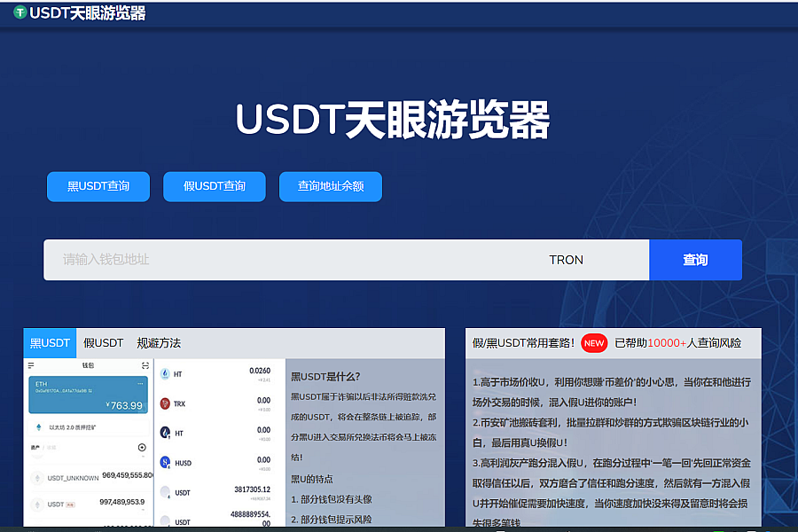Click the 黑USDT是什么? heading
Screen dimensions: 798x532
(325, 377)
